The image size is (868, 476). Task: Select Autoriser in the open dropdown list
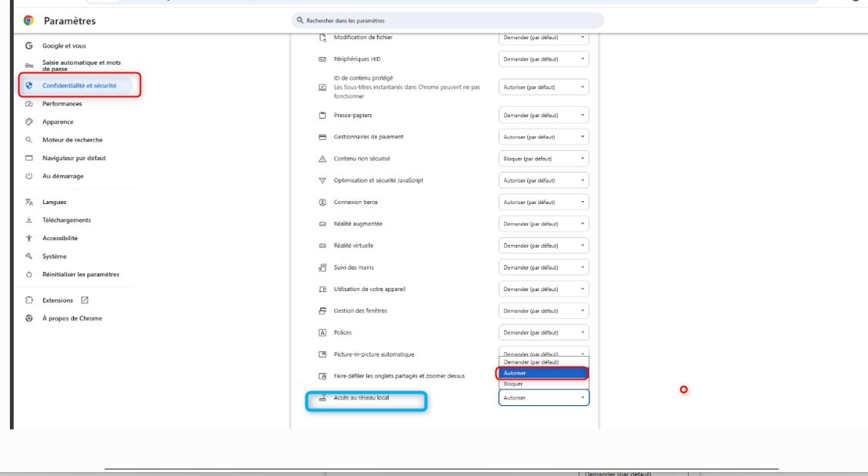[542, 373]
